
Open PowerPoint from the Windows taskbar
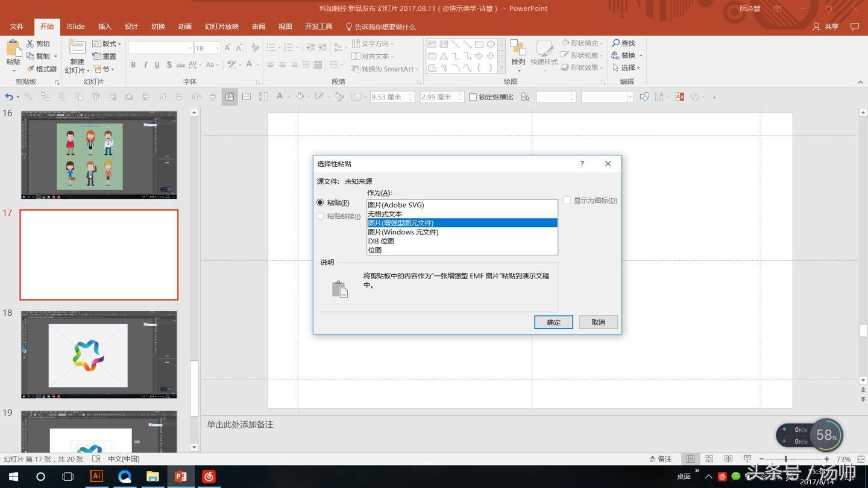[x=180, y=477]
